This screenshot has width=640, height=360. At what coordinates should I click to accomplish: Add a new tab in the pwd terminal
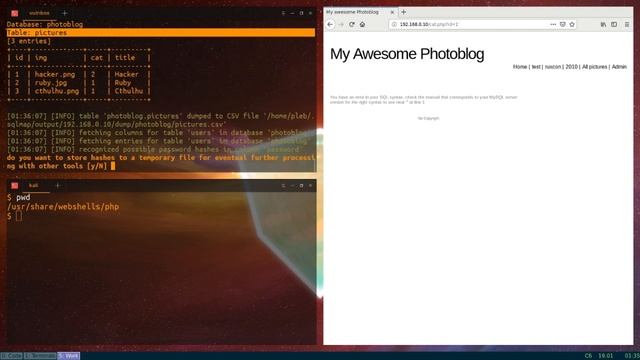click(x=58, y=186)
